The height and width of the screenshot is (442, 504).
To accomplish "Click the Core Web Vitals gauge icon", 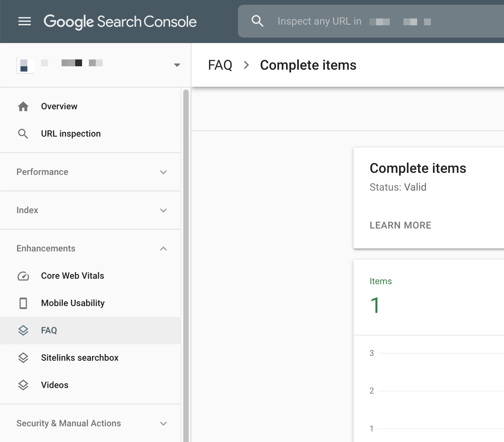I will (x=23, y=276).
